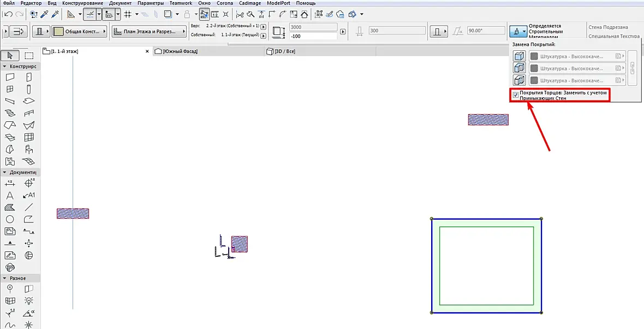Toggle the grid snap icon in toolbar
644x329 pixels.
click(128, 14)
